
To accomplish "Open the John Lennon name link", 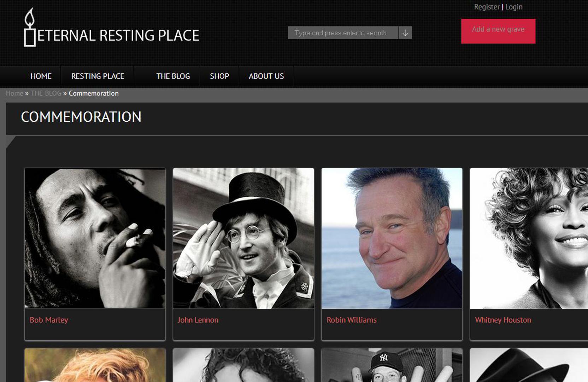I will pos(198,320).
